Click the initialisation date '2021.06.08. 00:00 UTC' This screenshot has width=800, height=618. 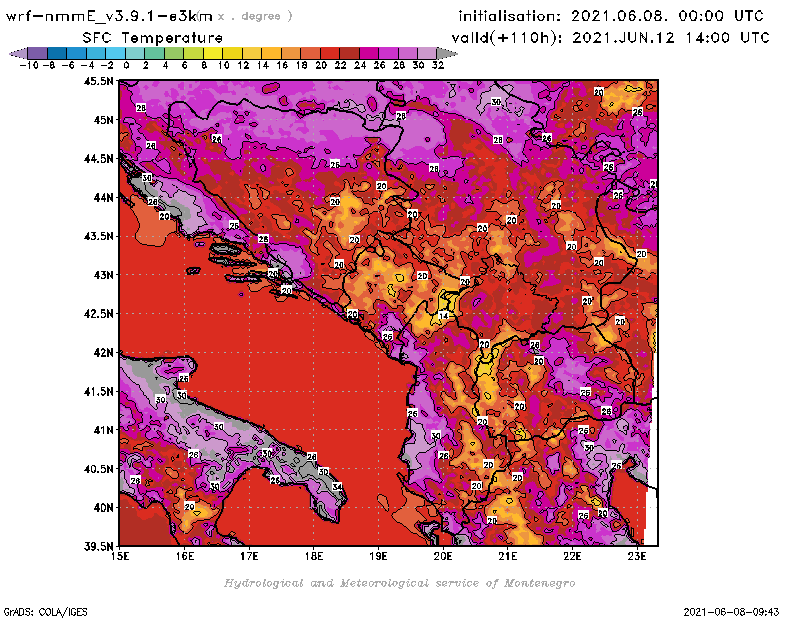(x=667, y=16)
